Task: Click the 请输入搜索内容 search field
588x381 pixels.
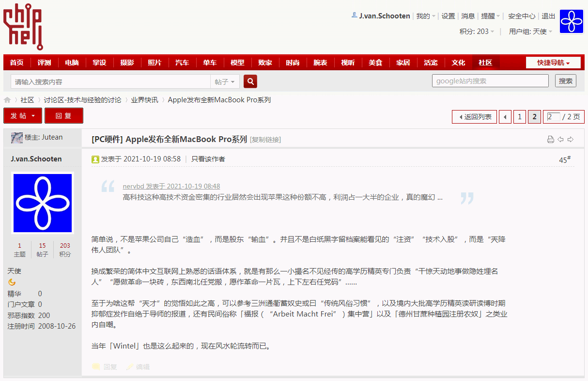Action: [x=110, y=81]
